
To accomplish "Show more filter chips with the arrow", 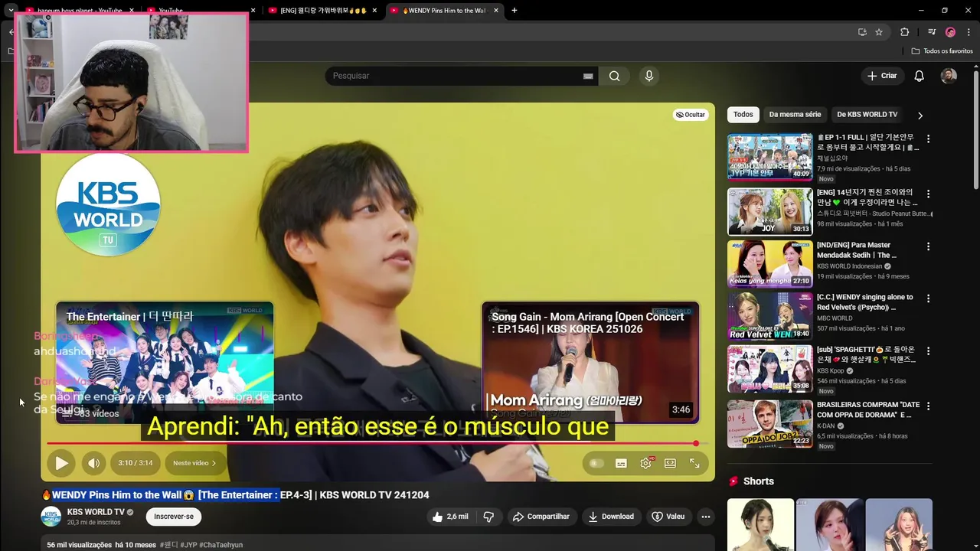I will pyautogui.click(x=920, y=116).
